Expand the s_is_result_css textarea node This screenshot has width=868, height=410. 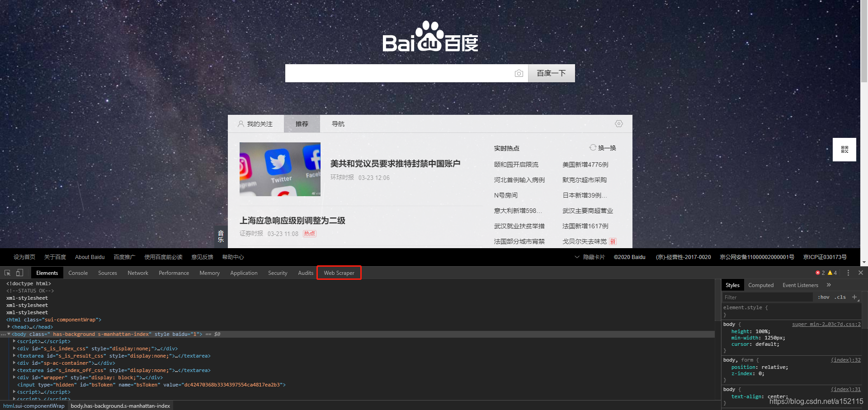tap(14, 356)
